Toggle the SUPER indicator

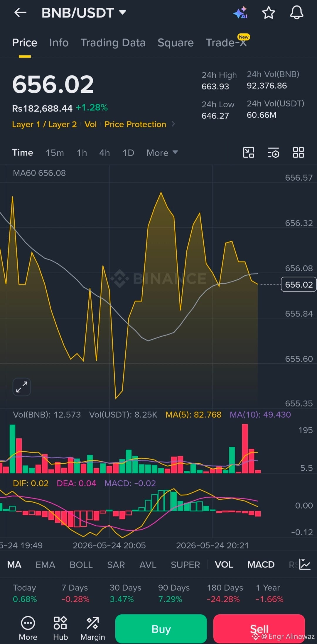185,565
